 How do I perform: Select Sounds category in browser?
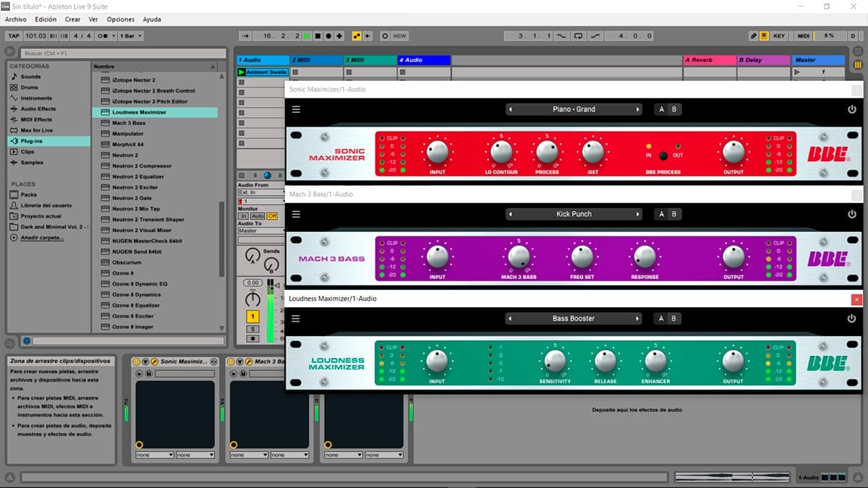pyautogui.click(x=30, y=77)
